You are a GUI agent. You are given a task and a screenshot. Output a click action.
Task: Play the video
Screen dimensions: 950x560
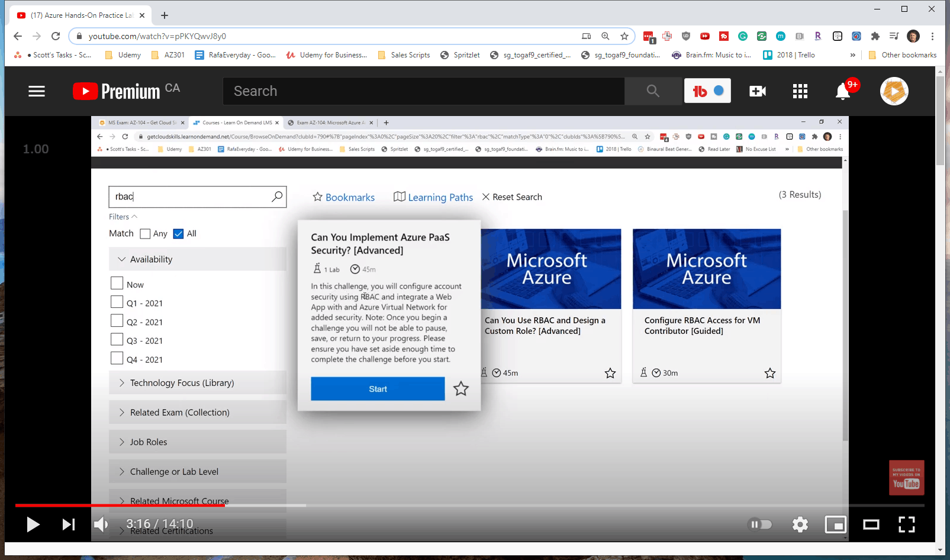(33, 524)
